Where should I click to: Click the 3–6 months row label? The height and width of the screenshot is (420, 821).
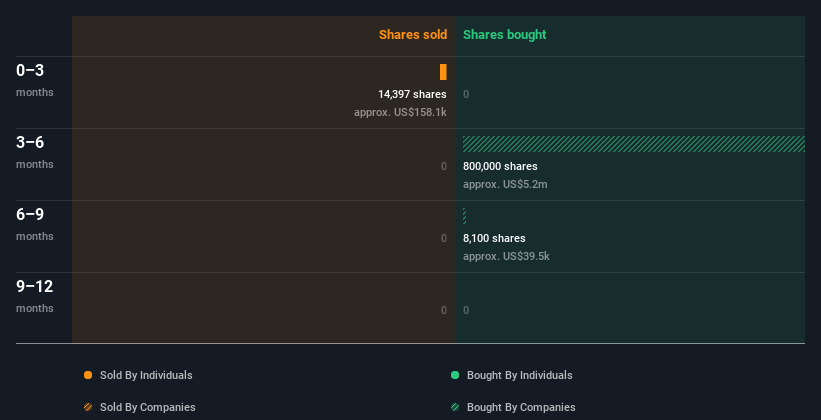[35, 152]
